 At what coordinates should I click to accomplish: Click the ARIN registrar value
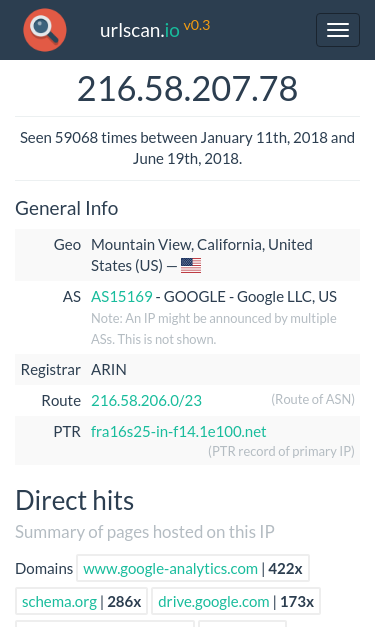click(109, 370)
